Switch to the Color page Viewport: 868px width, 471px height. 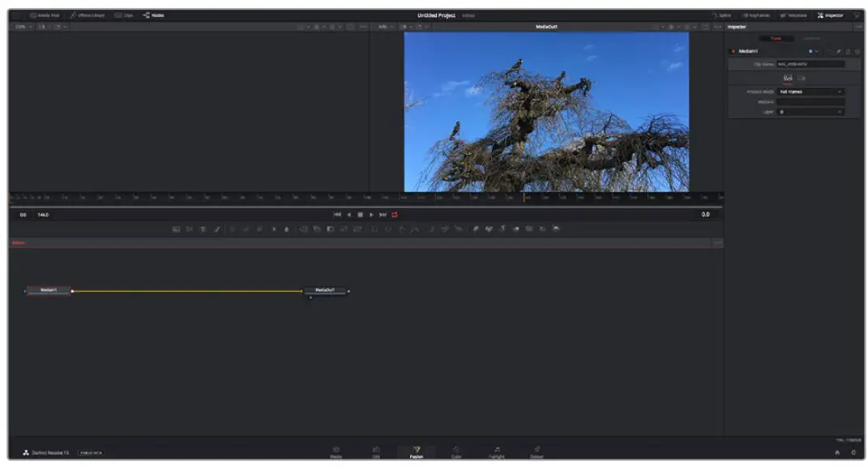[455, 452]
